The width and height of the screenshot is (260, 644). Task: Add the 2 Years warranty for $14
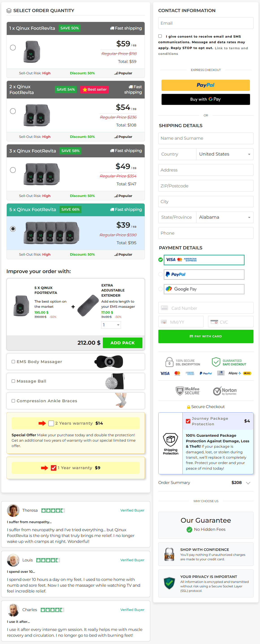pyautogui.click(x=51, y=423)
